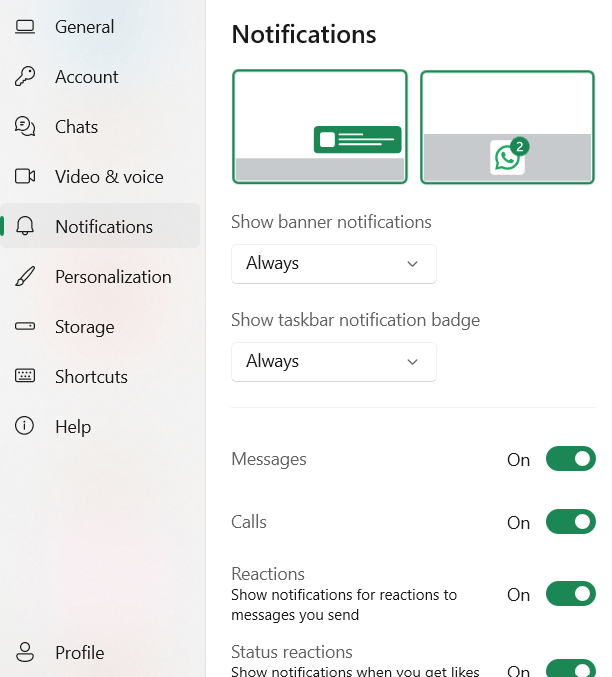Click the WhatsApp logo in the badge preview
This screenshot has height=677, width=612.
coord(507,158)
